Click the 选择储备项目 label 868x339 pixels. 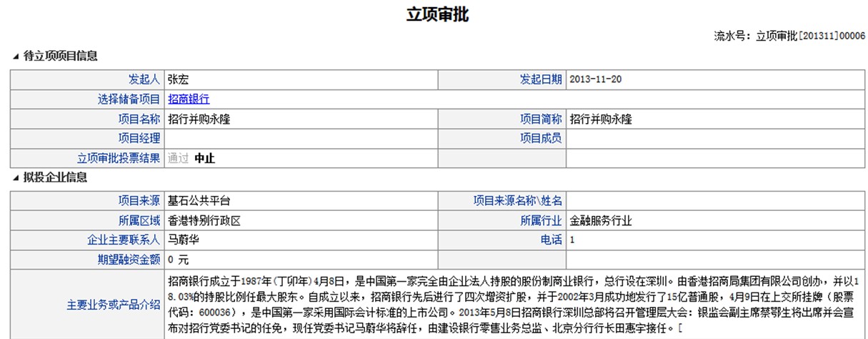tap(129, 99)
